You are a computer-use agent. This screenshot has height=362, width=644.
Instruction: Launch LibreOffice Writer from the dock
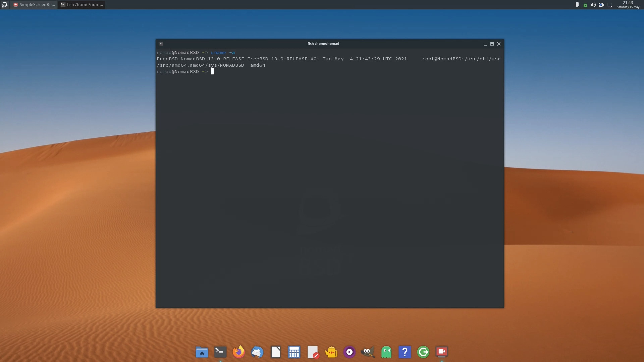pos(275,352)
